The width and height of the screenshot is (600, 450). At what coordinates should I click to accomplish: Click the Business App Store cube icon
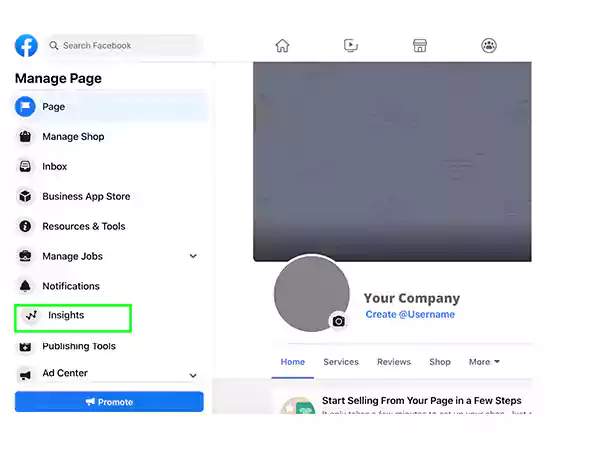(25, 196)
